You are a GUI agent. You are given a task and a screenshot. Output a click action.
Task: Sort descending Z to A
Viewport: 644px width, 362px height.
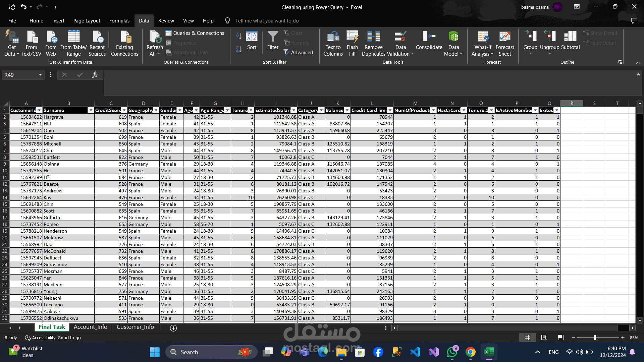click(239, 50)
